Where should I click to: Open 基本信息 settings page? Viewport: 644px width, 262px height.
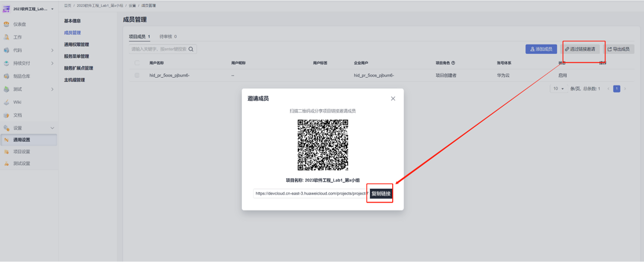click(73, 21)
